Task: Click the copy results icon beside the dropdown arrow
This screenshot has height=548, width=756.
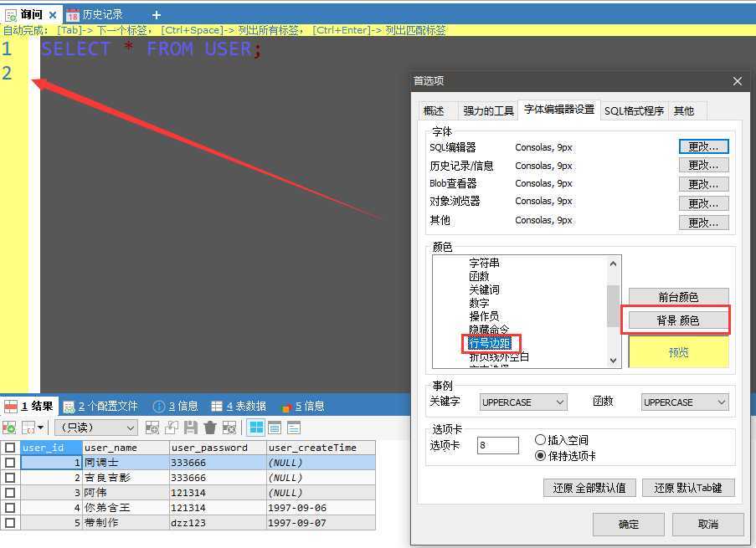Action: click(x=28, y=428)
